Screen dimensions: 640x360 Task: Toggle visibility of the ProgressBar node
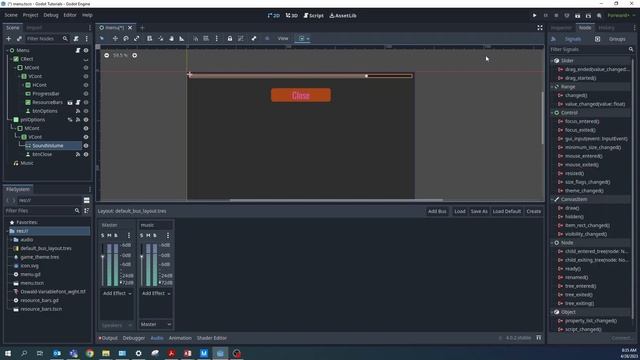click(86, 94)
